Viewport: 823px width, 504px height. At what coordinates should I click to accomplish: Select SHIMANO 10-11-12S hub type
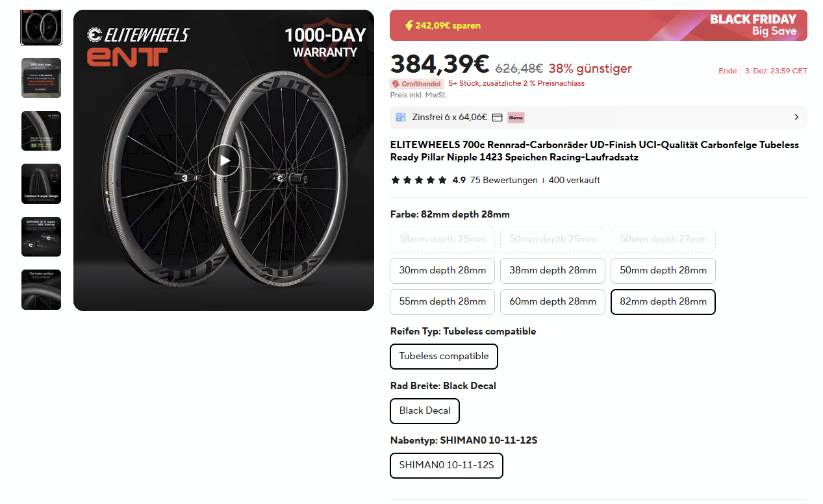pyautogui.click(x=446, y=466)
